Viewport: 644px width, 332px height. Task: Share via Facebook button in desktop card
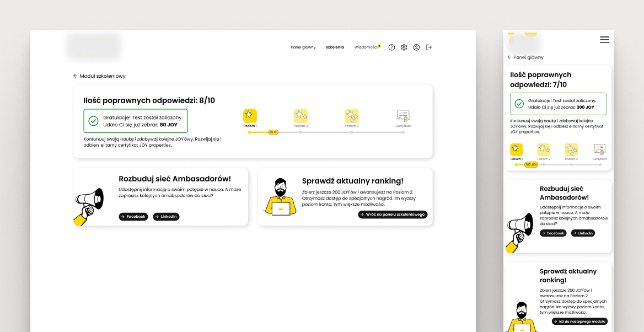(133, 217)
